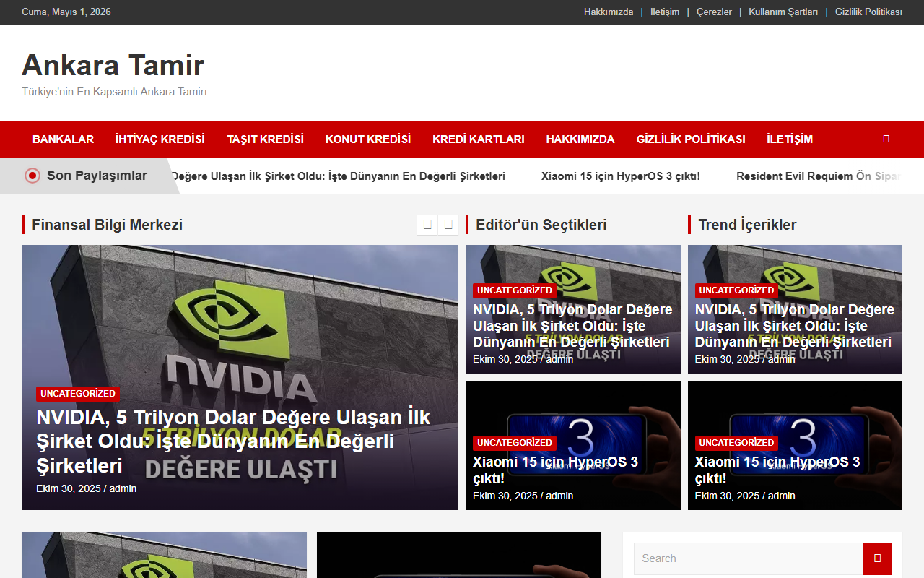Open Xiaomi 15 için HyperOS 3 ticker headline
This screenshot has width=924, height=578.
621,176
